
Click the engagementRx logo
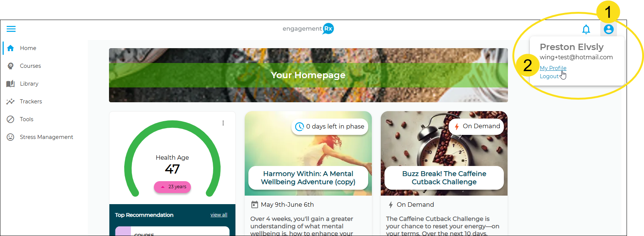coord(308,29)
